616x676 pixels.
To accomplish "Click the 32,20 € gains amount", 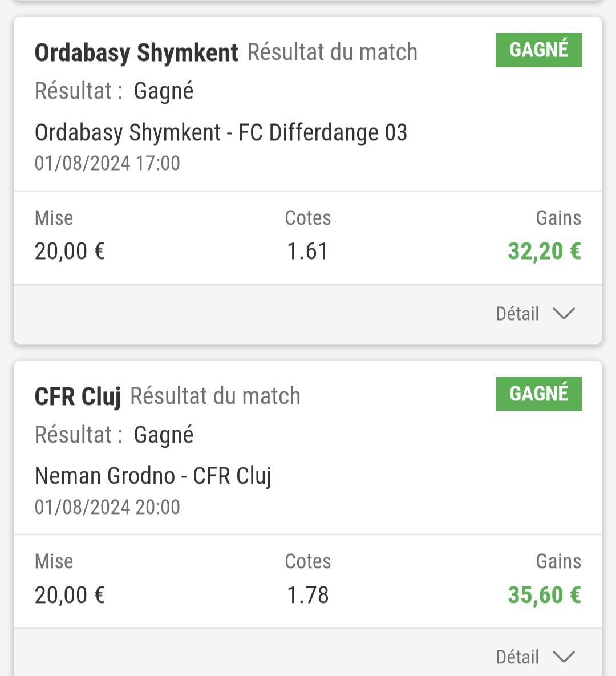I will (x=544, y=252).
